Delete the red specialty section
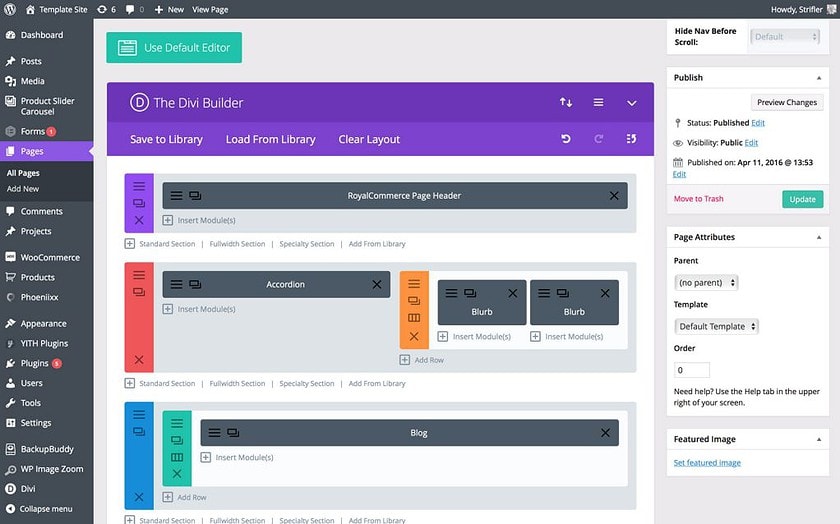The image size is (840, 524). tap(139, 360)
